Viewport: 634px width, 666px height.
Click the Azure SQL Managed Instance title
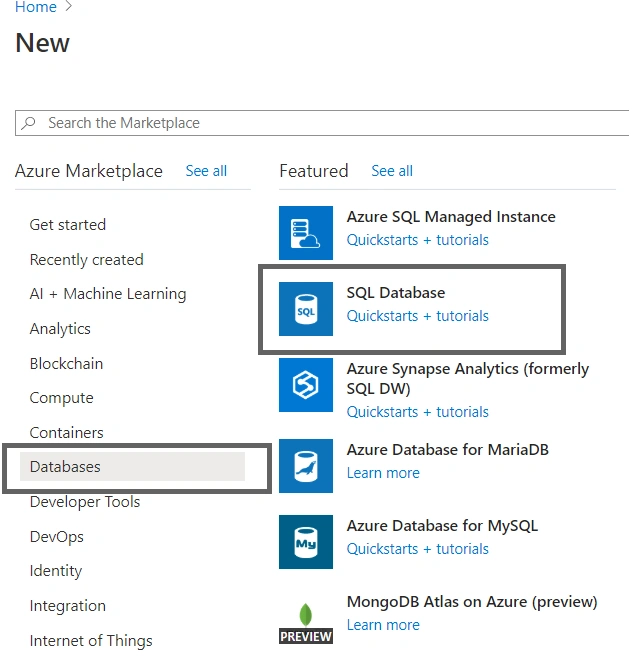click(x=451, y=217)
